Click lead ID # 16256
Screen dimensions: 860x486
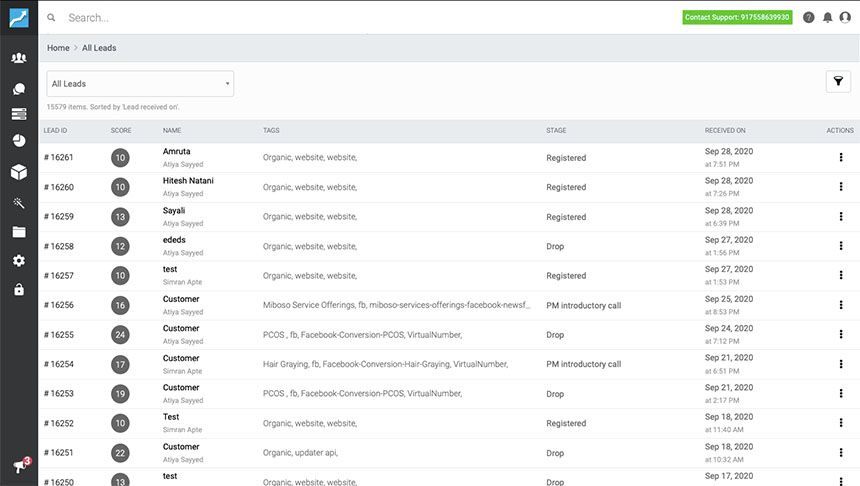click(59, 305)
